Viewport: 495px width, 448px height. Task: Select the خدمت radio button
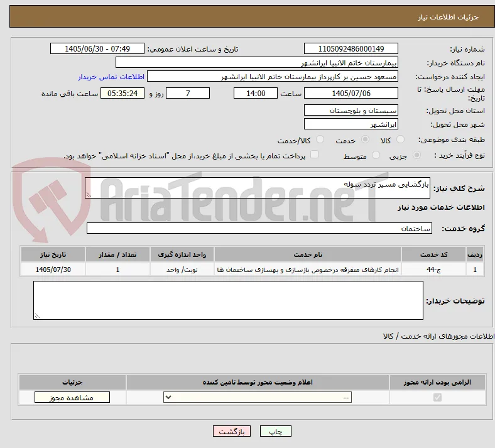pyautogui.click(x=365, y=139)
